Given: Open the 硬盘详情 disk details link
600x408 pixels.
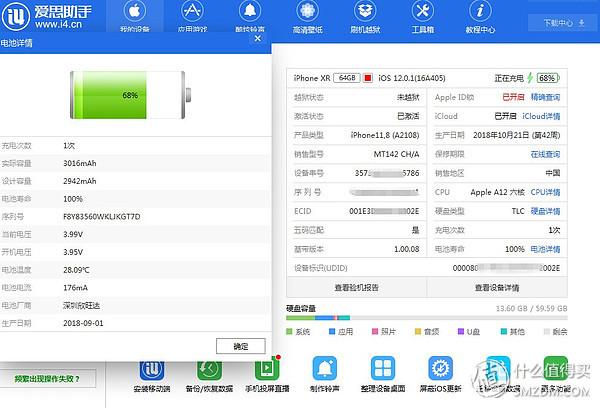Looking at the screenshot, I should tap(545, 211).
